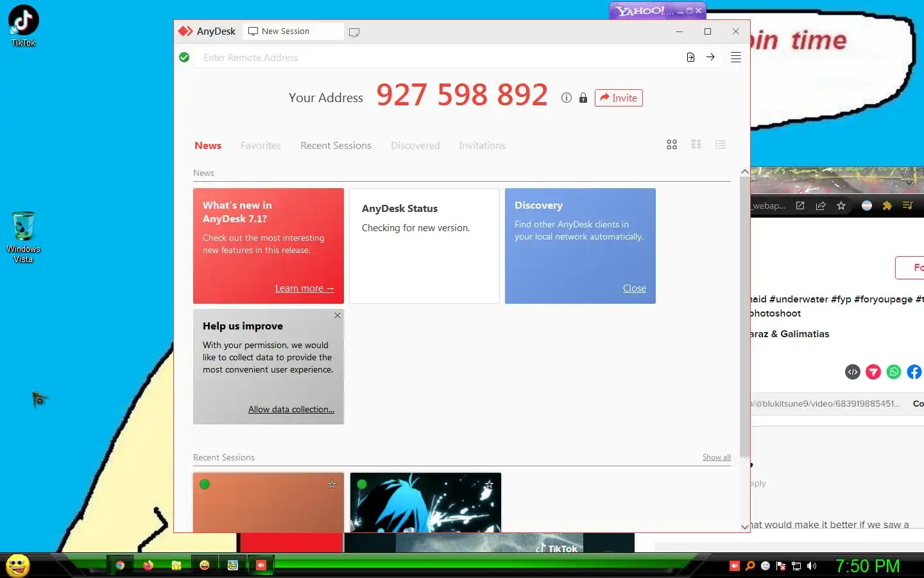Click the TikTok video URL text in browser

coord(826,403)
